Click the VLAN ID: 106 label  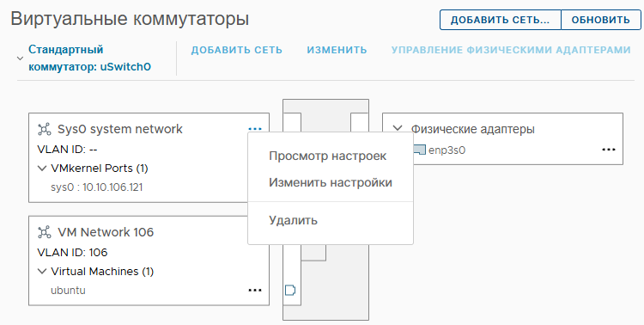72,252
